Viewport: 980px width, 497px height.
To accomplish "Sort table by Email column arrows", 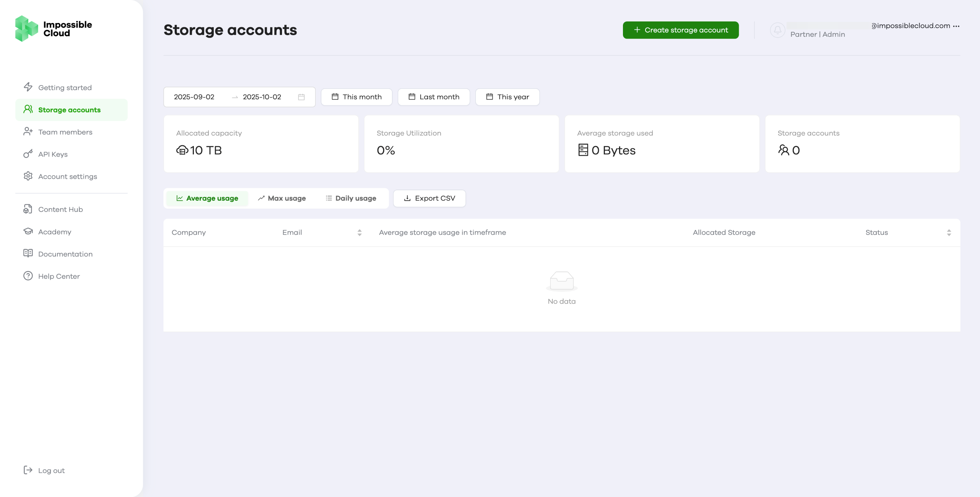I will click(359, 232).
